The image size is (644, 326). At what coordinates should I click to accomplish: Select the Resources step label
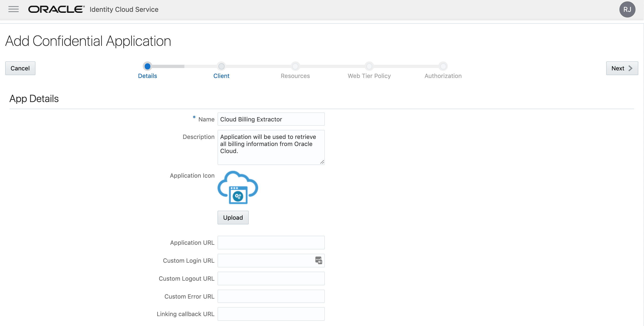(x=295, y=76)
